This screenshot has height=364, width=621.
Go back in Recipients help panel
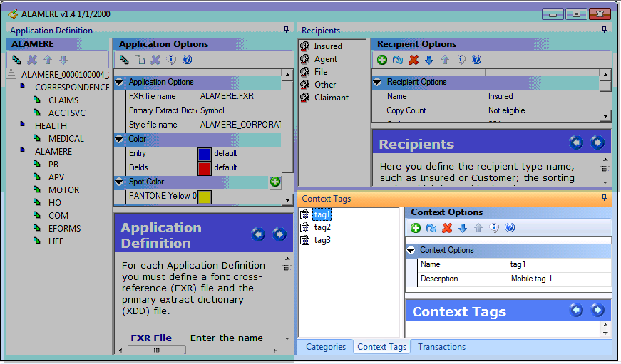[576, 142]
